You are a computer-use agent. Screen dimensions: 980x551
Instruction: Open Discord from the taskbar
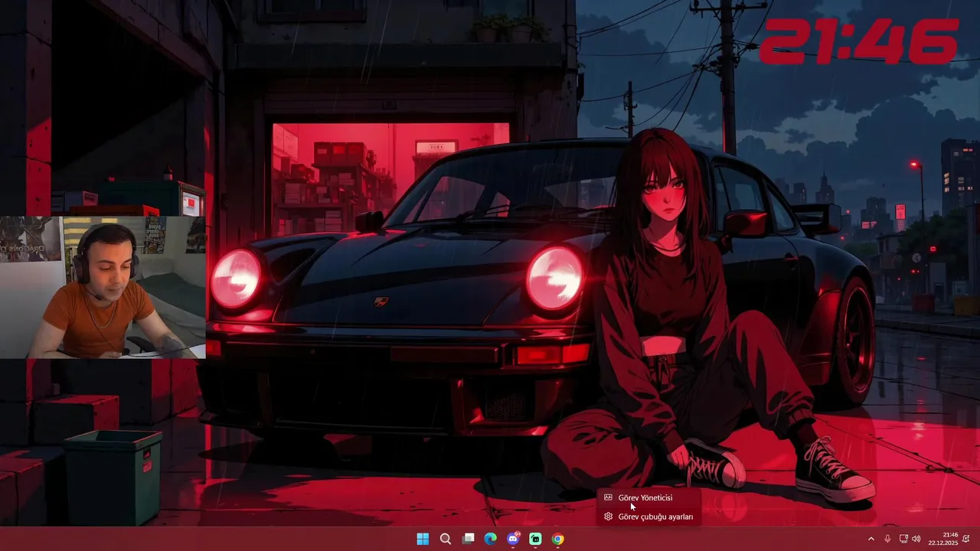(513, 539)
